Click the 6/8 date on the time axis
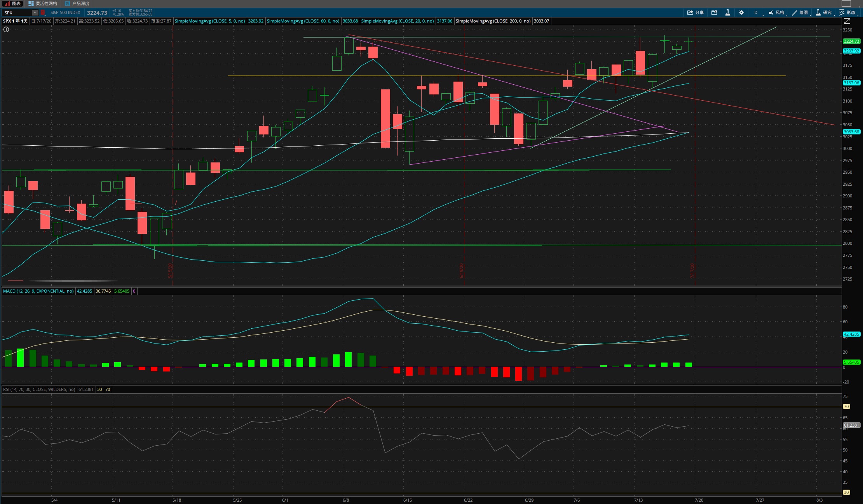Image resolution: width=863 pixels, height=504 pixels. click(346, 500)
